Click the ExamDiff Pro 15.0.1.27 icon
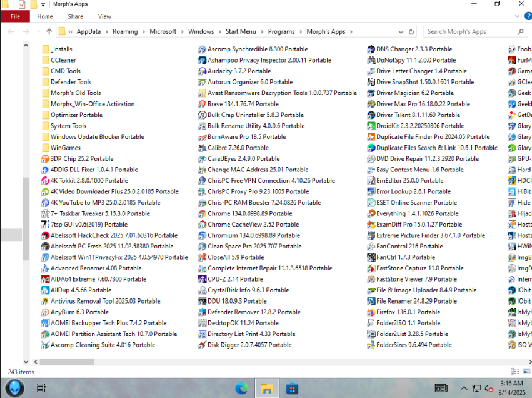 (371, 225)
